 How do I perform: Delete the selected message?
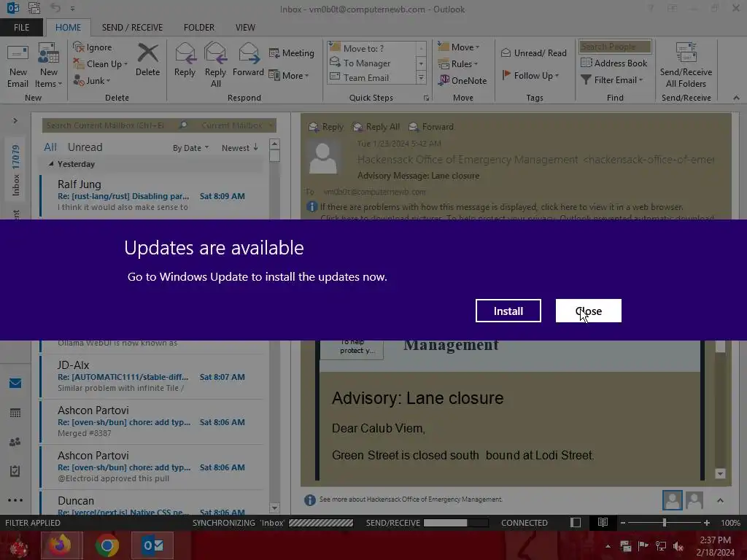pos(147,60)
